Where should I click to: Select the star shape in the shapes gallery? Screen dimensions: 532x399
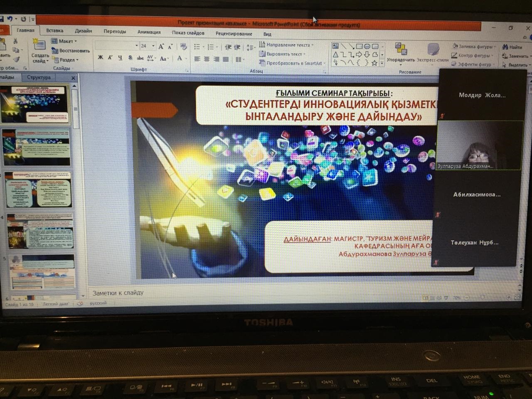point(374,63)
